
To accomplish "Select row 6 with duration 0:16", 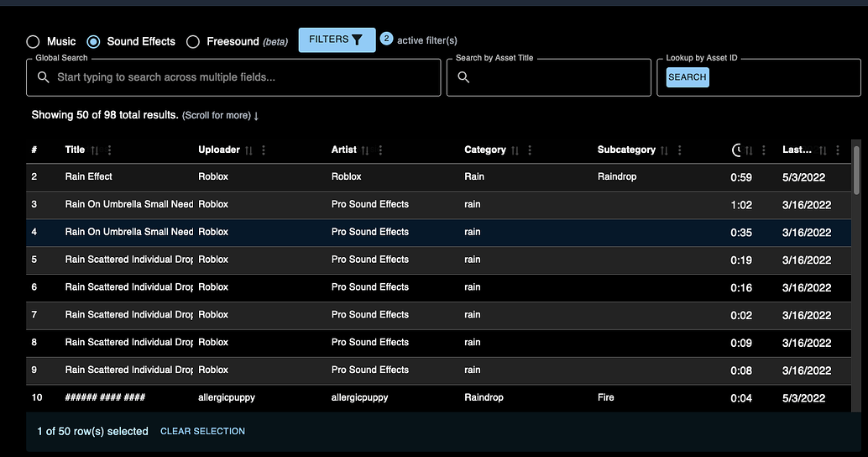I will [x=438, y=287].
